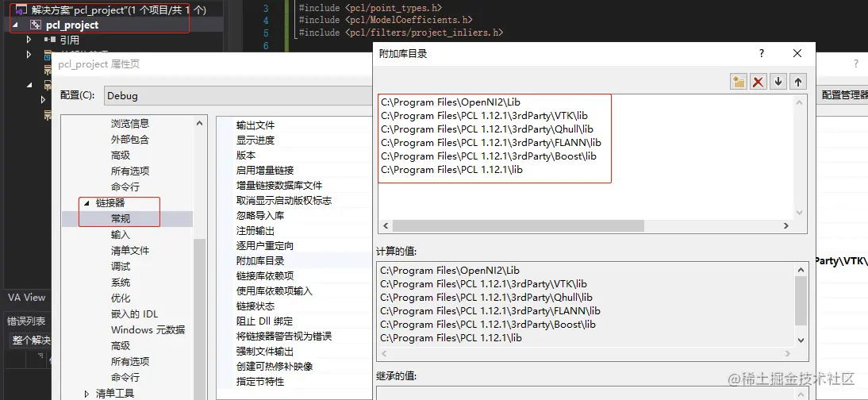This screenshot has width=868, height=400.
Task: Select 高级 directly below Windows 元数据
Action: (x=121, y=346)
